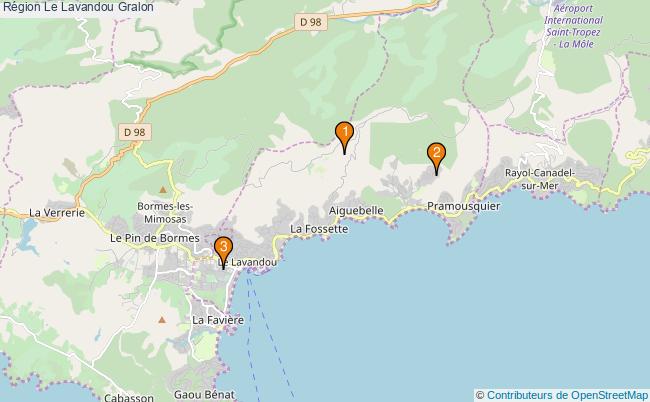
Task: Click the lower D 98 road shield
Action: tap(135, 132)
